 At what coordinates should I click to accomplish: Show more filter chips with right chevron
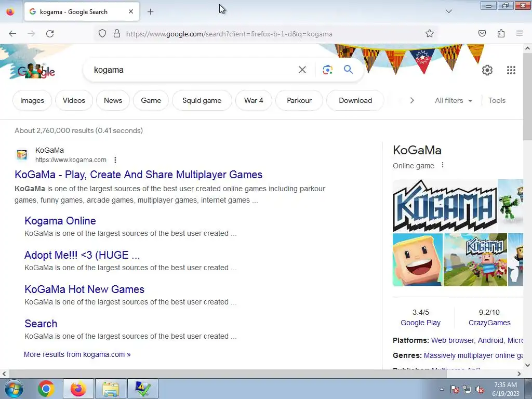coord(412,100)
